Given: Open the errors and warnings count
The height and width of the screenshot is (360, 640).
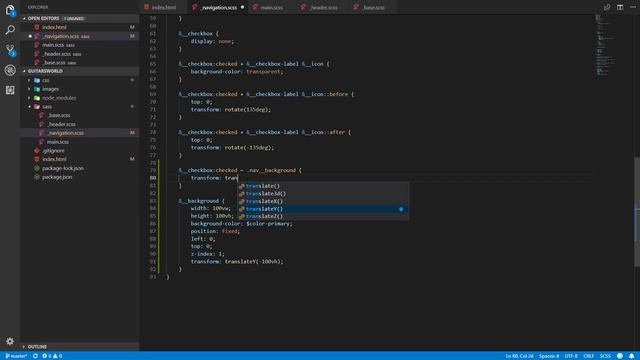Looking at the screenshot, I should pyautogui.click(x=52, y=356).
